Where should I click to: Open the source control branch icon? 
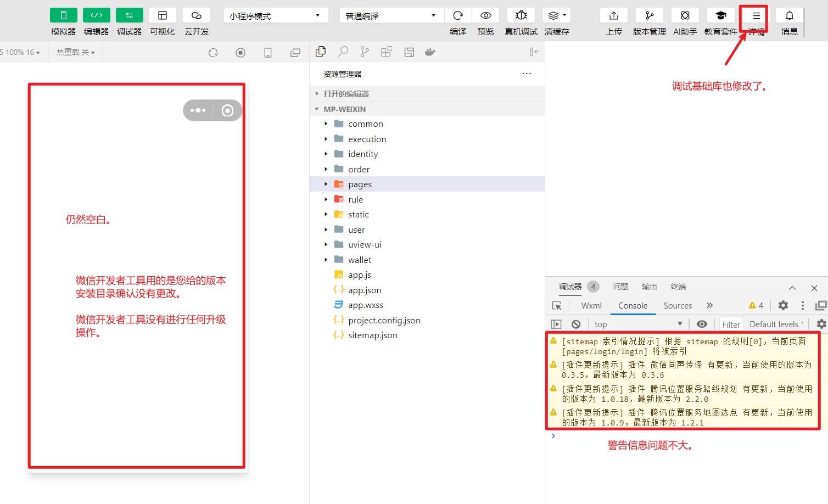tap(365, 52)
